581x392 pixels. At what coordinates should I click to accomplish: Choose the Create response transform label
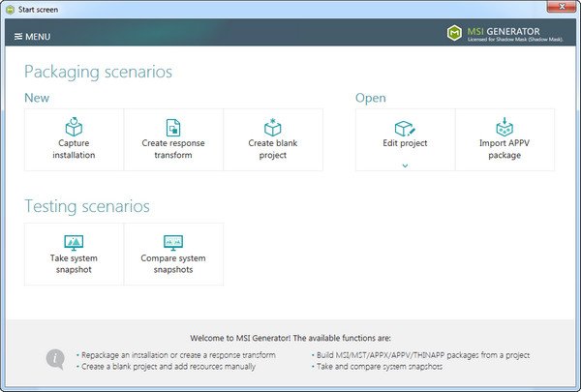tap(173, 149)
